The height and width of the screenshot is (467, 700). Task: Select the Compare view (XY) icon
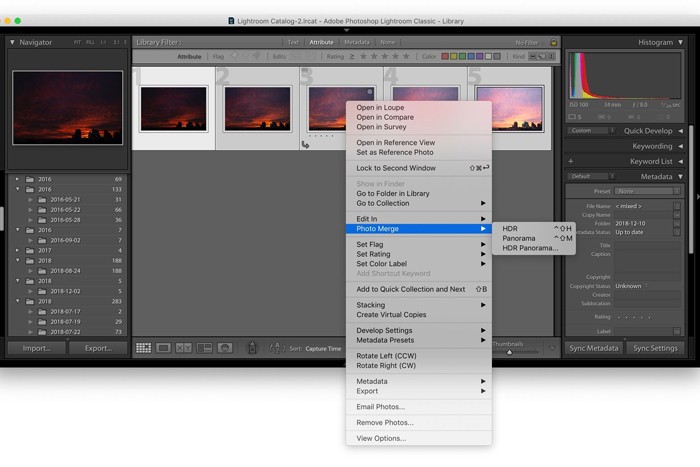[x=184, y=348]
